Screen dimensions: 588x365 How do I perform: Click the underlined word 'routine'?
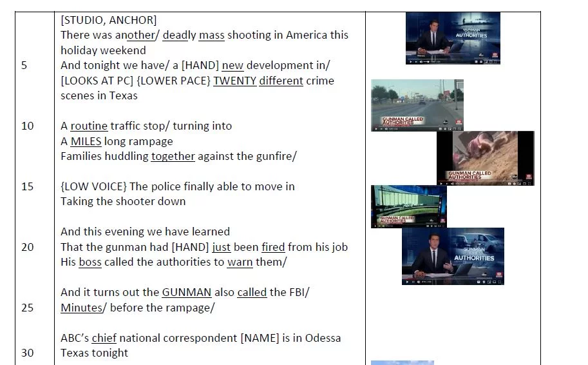89,126
